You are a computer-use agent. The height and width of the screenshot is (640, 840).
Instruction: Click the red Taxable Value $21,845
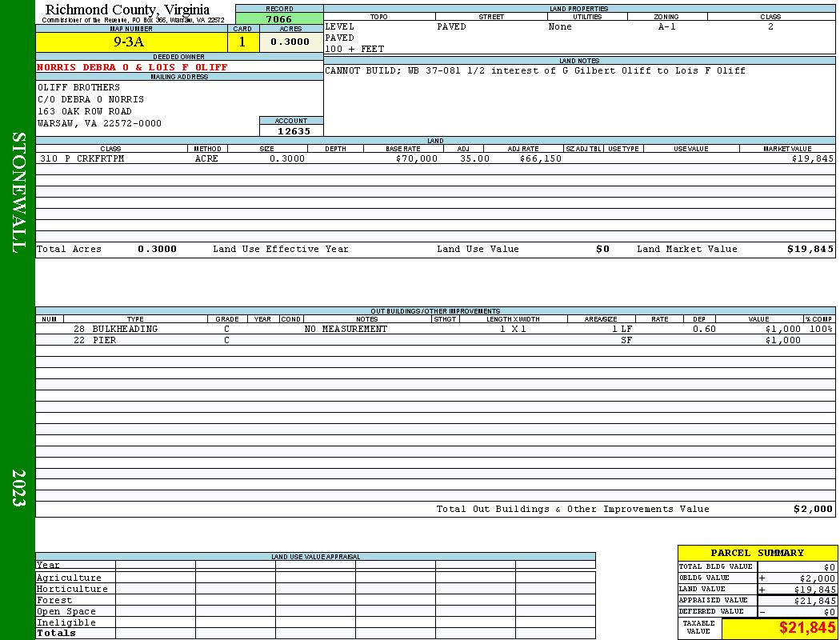coord(806,628)
